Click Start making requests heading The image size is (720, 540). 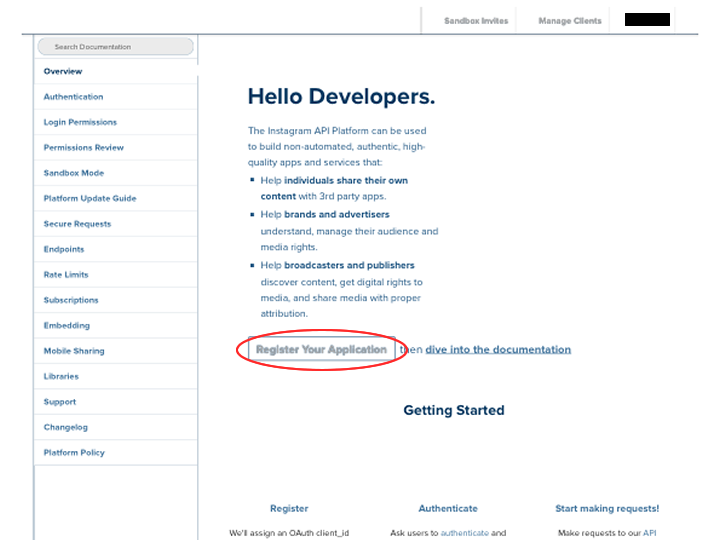coord(607,508)
